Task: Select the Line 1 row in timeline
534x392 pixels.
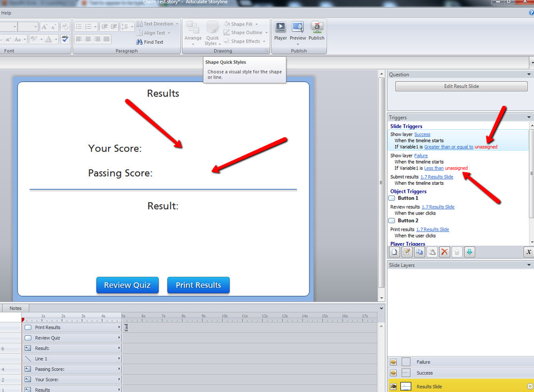Action: tap(72, 359)
